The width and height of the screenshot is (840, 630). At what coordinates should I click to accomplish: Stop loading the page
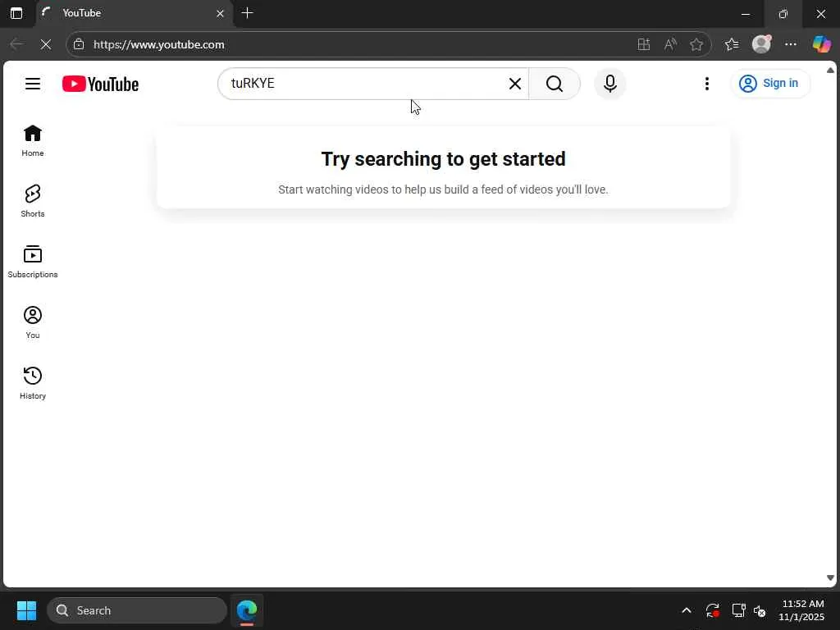46,44
